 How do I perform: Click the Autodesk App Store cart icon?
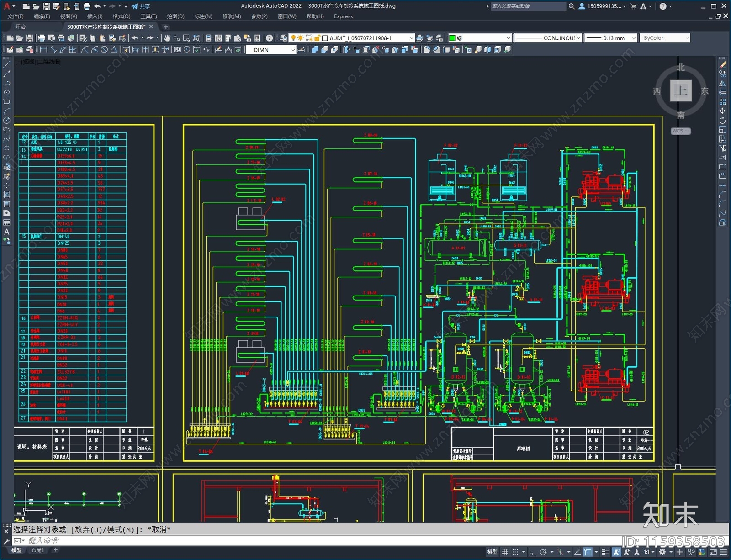tap(633, 6)
